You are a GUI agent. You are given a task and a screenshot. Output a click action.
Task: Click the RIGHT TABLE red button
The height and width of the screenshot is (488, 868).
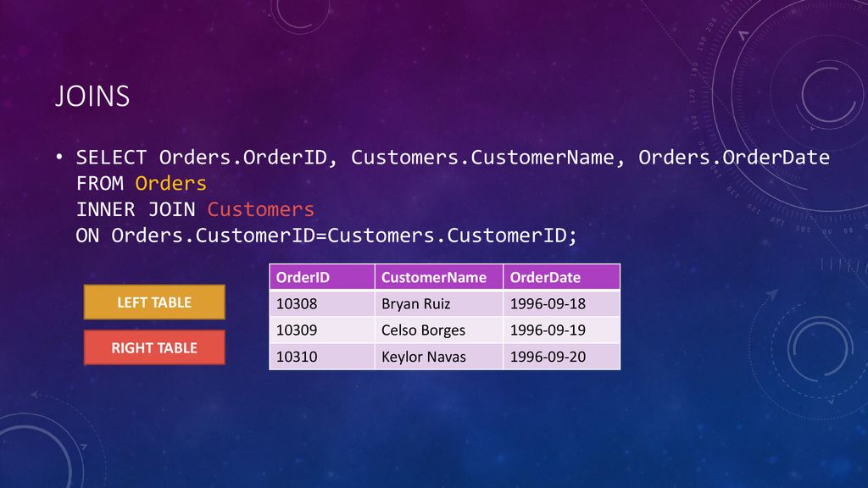[154, 347]
